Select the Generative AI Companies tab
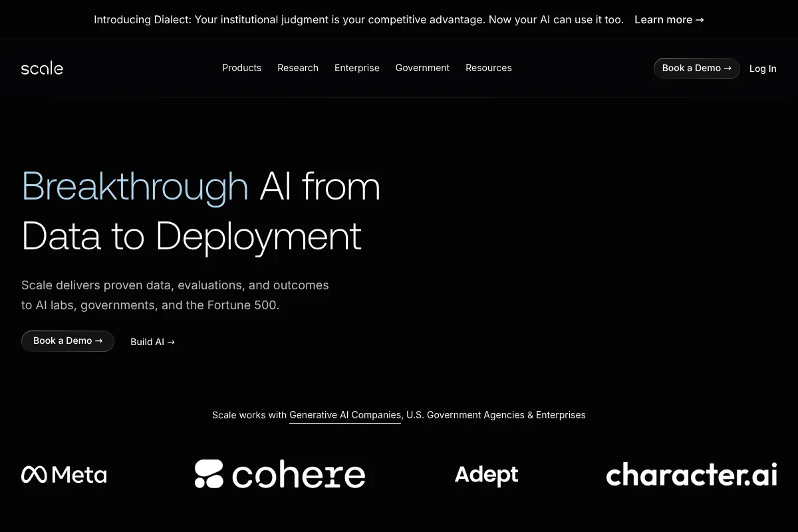This screenshot has width=798, height=532. click(345, 415)
